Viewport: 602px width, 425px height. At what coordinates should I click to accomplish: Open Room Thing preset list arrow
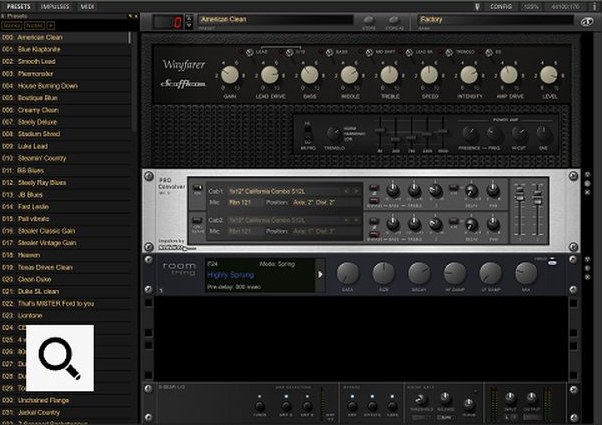(320, 275)
